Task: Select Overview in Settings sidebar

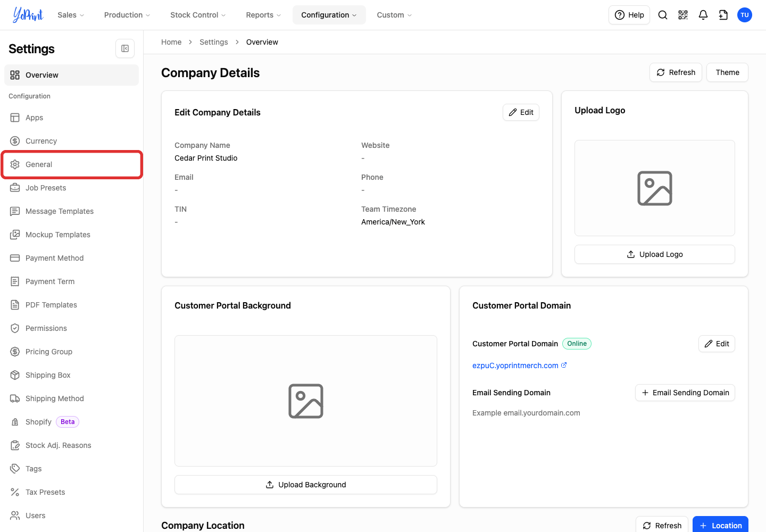Action: click(x=71, y=75)
